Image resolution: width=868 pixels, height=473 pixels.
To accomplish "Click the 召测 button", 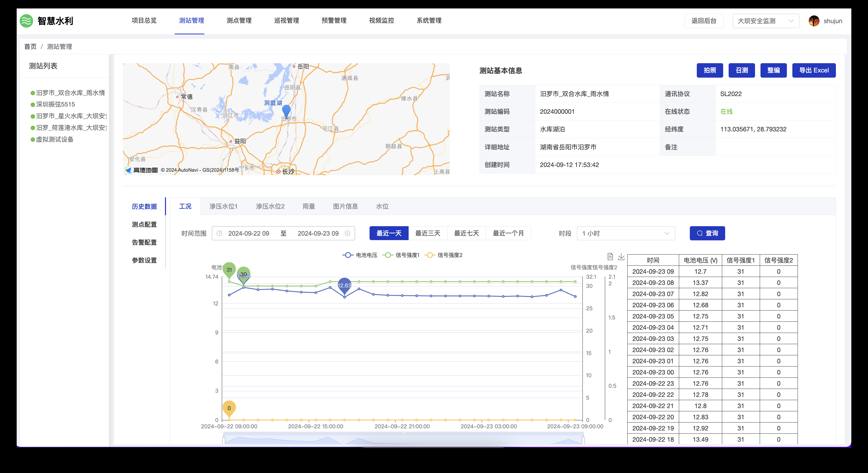I will [x=742, y=70].
